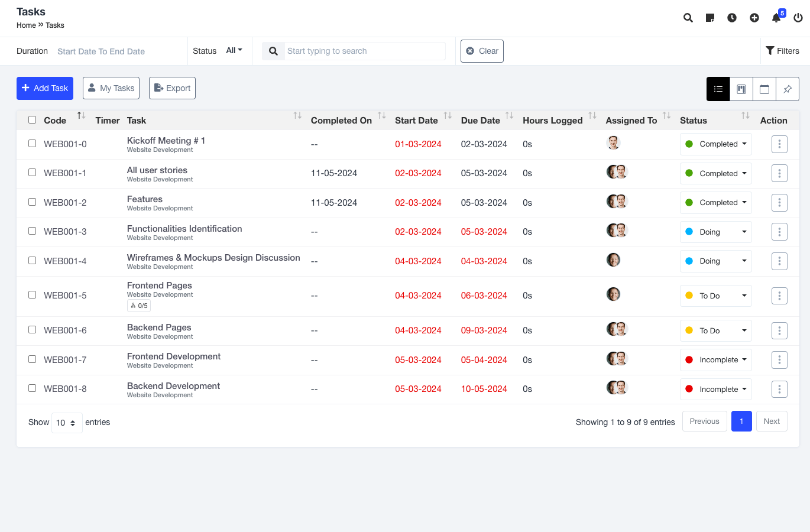Screen dimensions: 810x532
Task: Expand the Status All filter dropdown
Action: coord(234,51)
